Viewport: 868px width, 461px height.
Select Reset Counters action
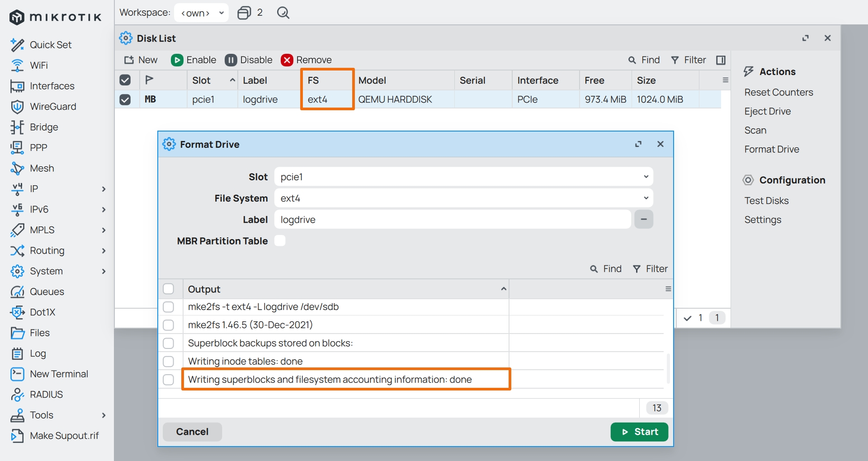[x=778, y=92]
